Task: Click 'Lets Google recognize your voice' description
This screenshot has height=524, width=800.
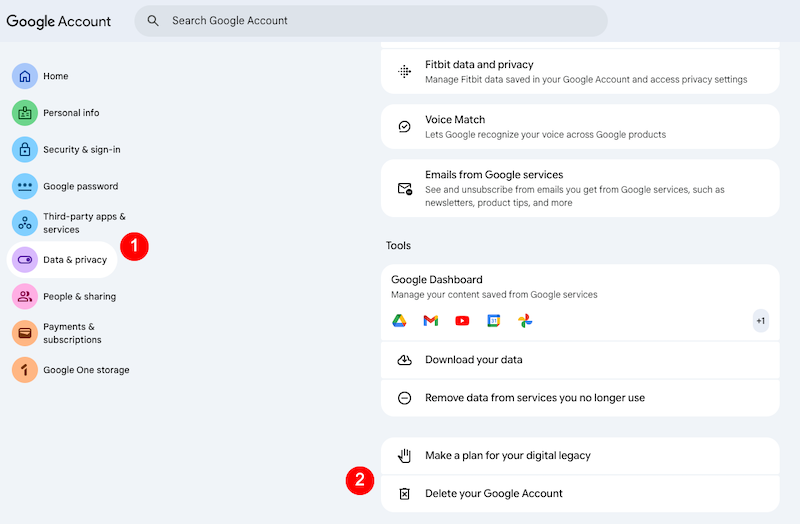Action: pyautogui.click(x=545, y=135)
